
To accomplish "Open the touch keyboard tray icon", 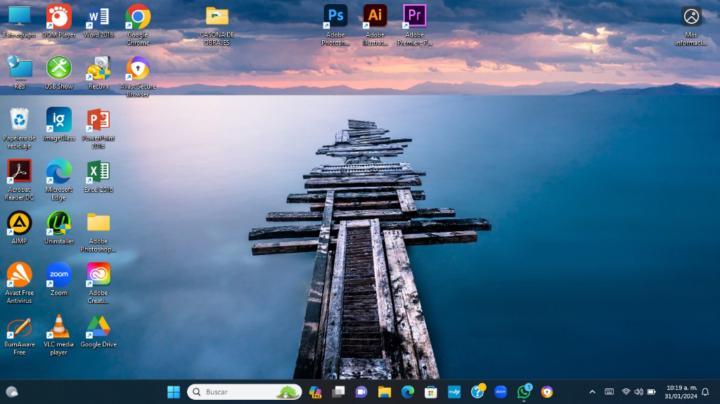I will coord(609,392).
